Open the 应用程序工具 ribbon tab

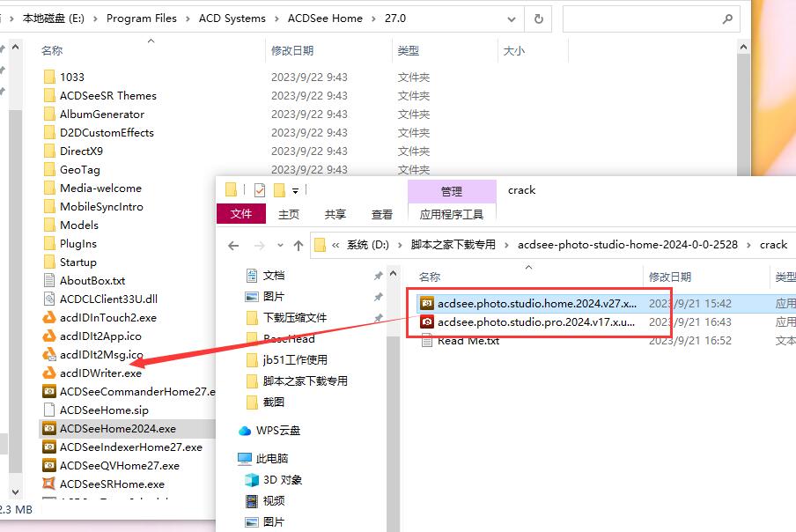pos(452,214)
